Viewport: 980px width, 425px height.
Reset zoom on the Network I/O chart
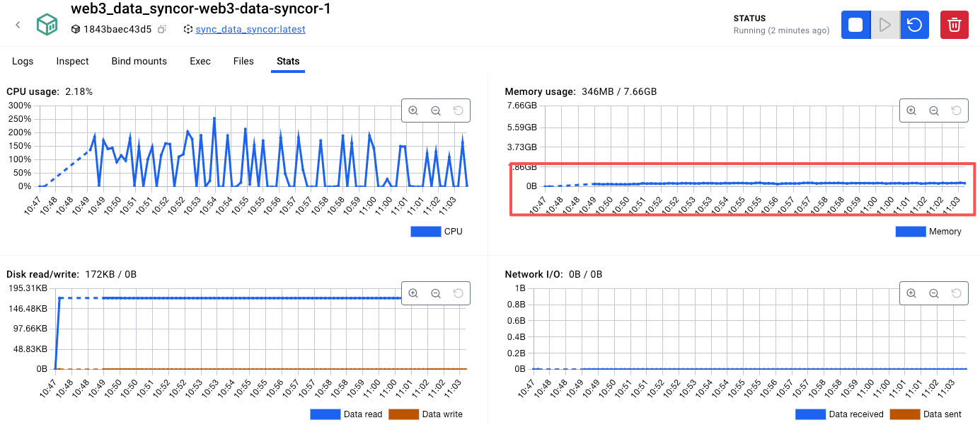[x=957, y=293]
